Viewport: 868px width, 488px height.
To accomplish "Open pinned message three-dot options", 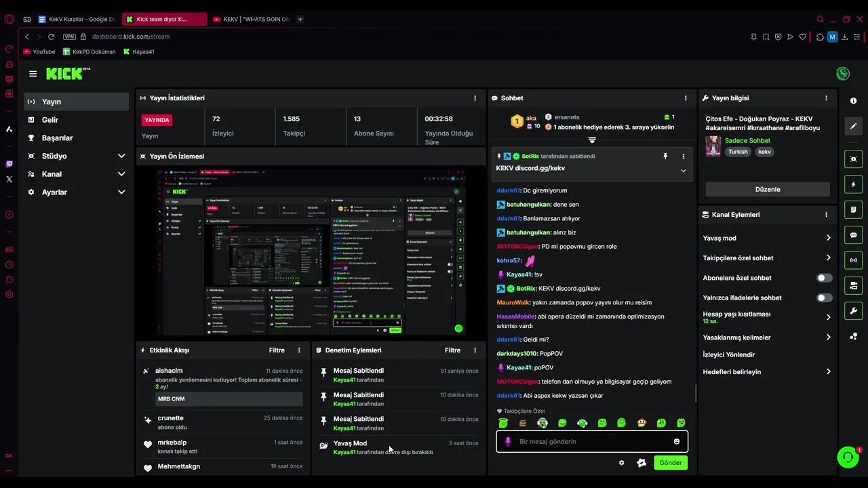I will (683, 157).
